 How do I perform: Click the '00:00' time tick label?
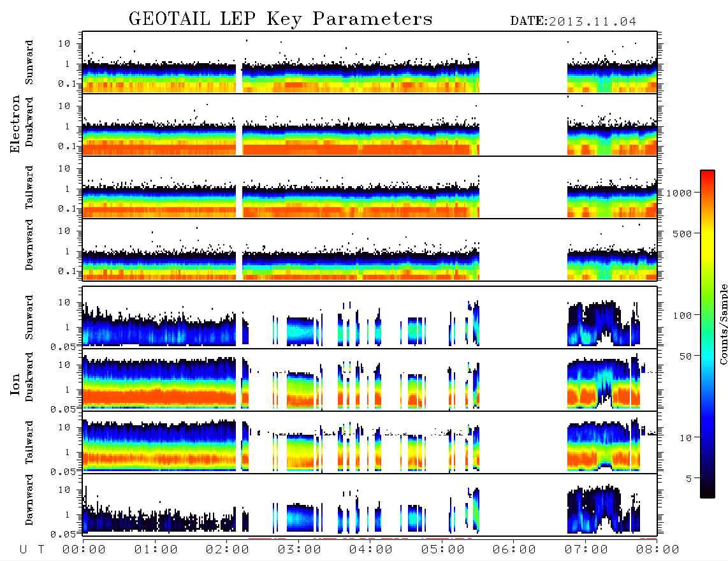84,550
